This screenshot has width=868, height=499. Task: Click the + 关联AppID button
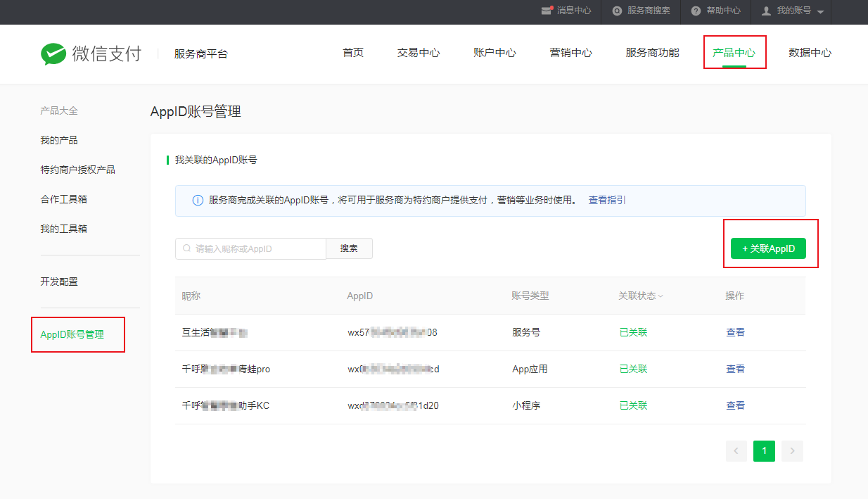(768, 248)
